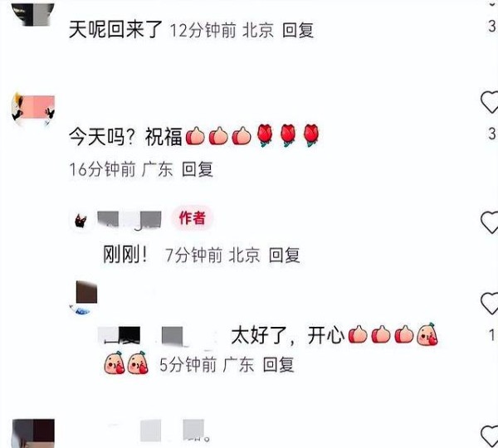Tap 回复 beside '5分钟前 广东'
498x448 pixels.
278,364
